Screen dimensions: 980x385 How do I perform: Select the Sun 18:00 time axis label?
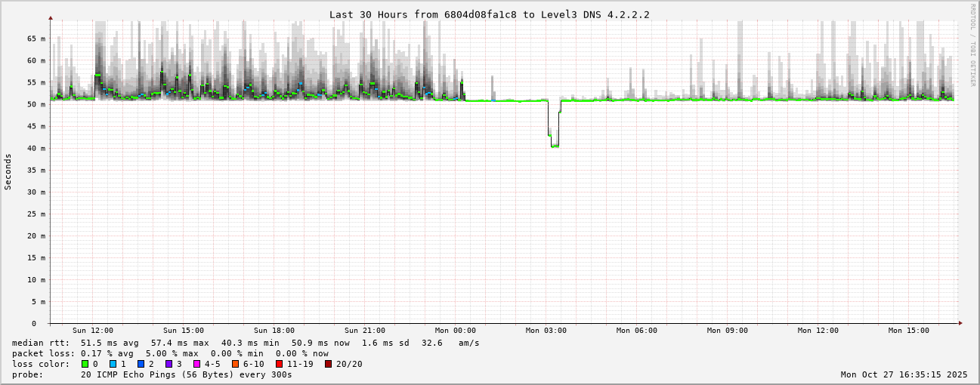coord(274,331)
